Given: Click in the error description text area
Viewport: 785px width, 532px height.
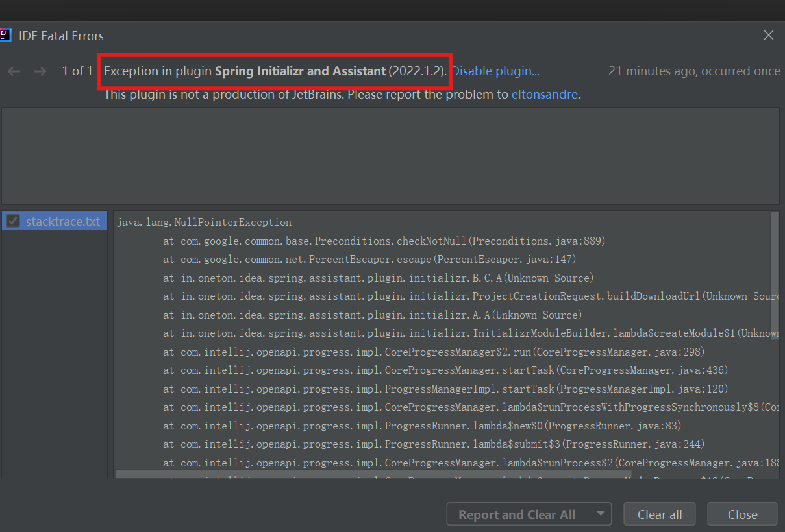Looking at the screenshot, I should click(x=390, y=156).
